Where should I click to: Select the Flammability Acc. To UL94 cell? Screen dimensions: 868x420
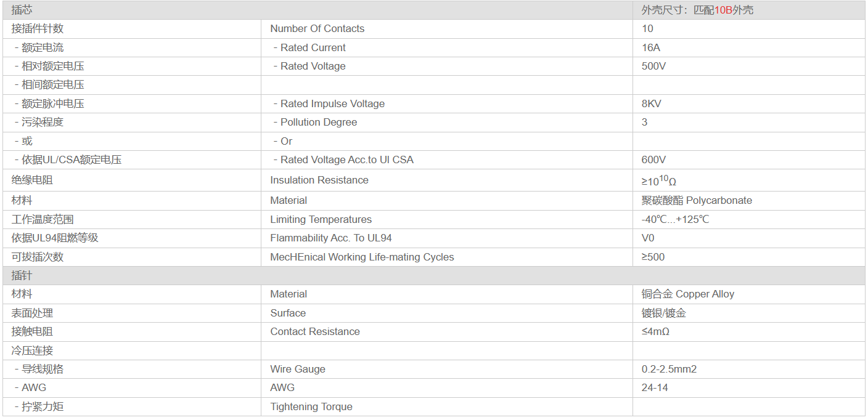(447, 238)
